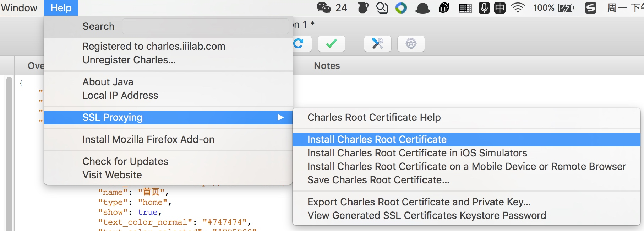Switch to the Notes tab

[327, 66]
